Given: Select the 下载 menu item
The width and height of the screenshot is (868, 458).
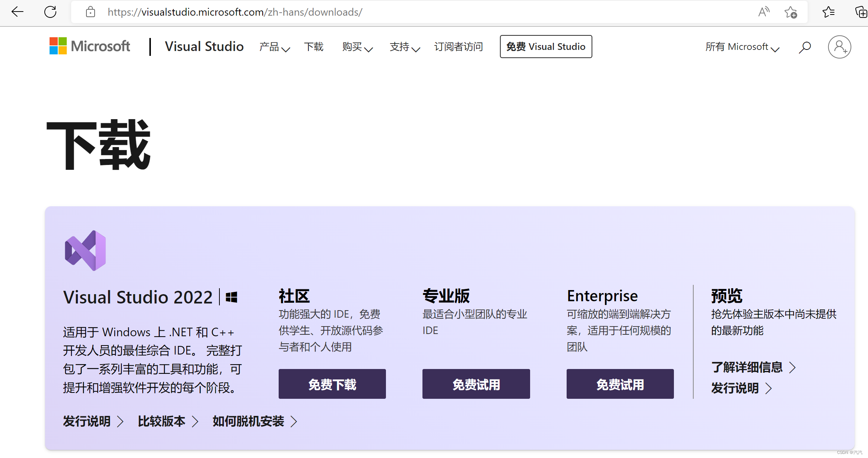Looking at the screenshot, I should click(x=314, y=47).
